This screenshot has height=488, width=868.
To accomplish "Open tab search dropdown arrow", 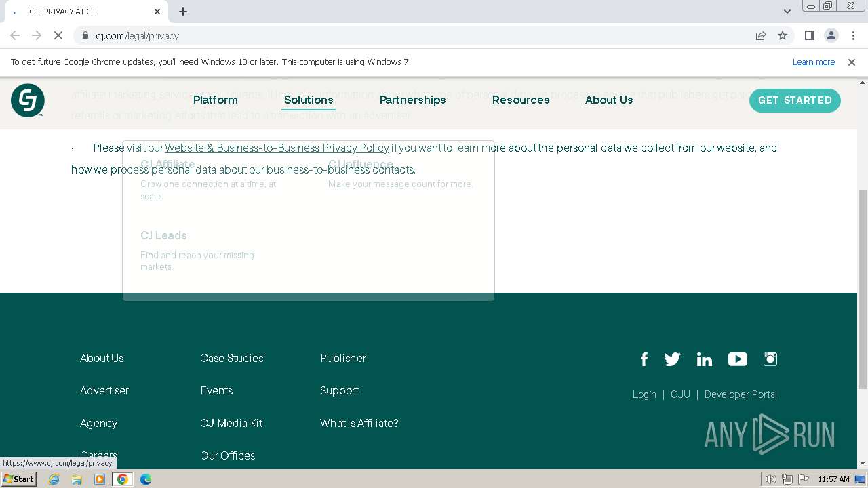I will click(787, 12).
